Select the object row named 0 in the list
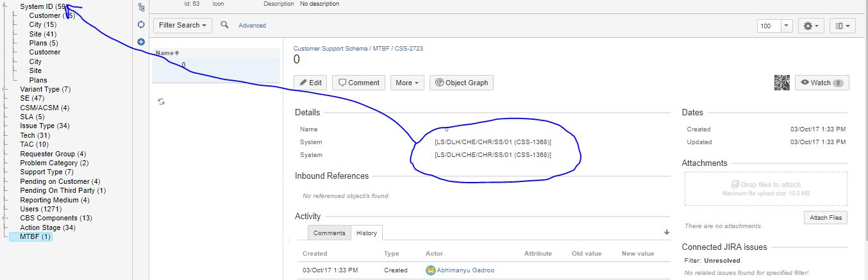868x280 pixels. 216,70
